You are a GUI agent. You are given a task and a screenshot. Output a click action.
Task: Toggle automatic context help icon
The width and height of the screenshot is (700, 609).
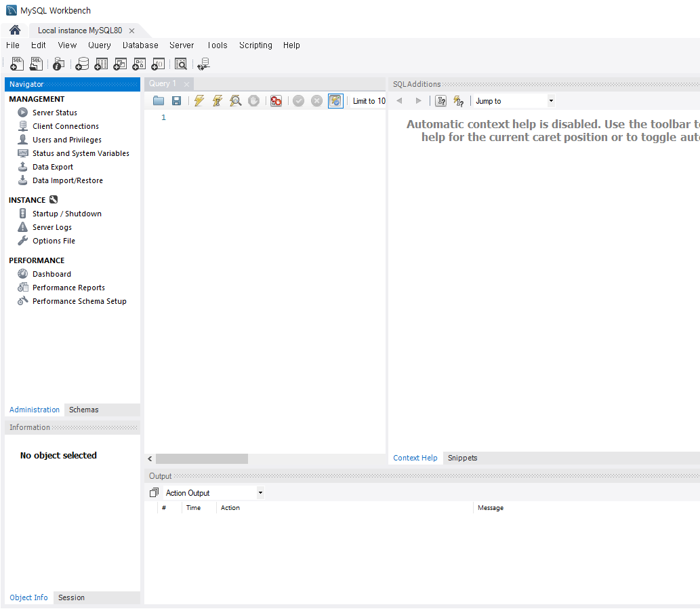coord(459,101)
